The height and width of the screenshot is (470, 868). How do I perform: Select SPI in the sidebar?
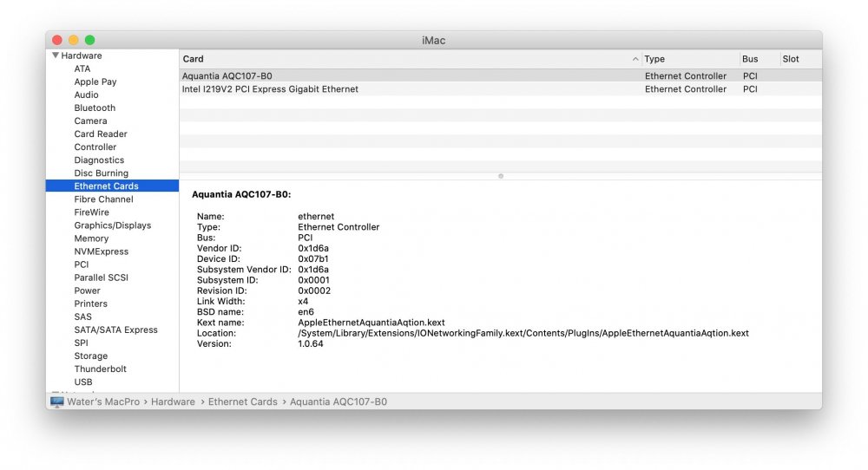pos(81,343)
